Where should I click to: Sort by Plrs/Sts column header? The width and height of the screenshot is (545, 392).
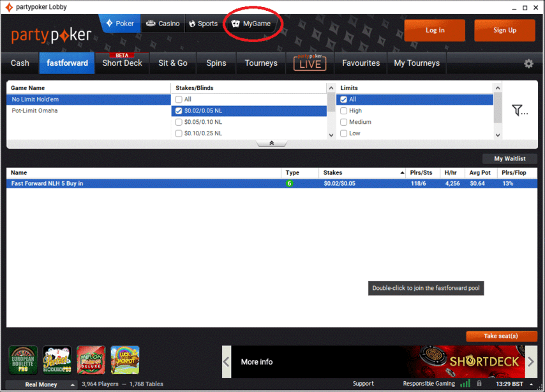[x=423, y=173]
